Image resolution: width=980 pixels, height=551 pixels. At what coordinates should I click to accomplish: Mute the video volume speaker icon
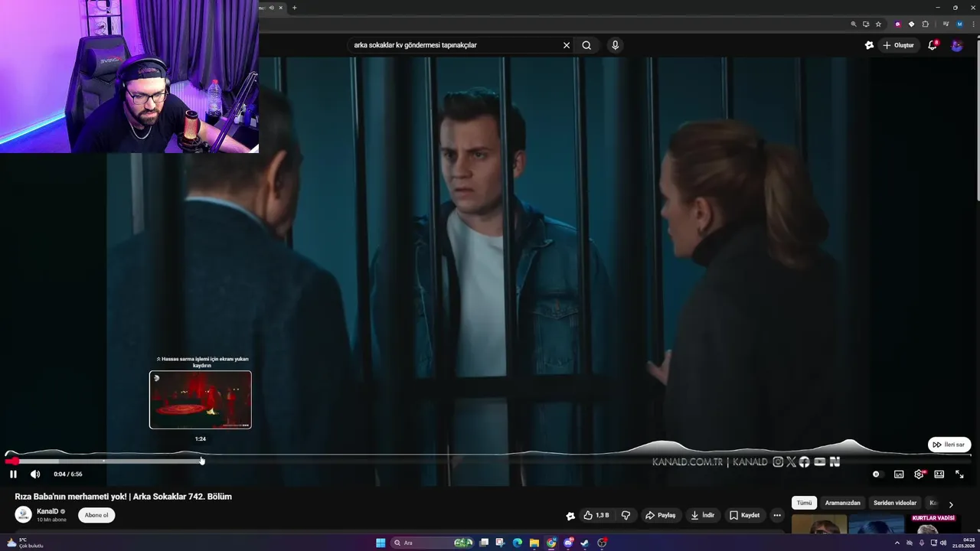(x=35, y=474)
